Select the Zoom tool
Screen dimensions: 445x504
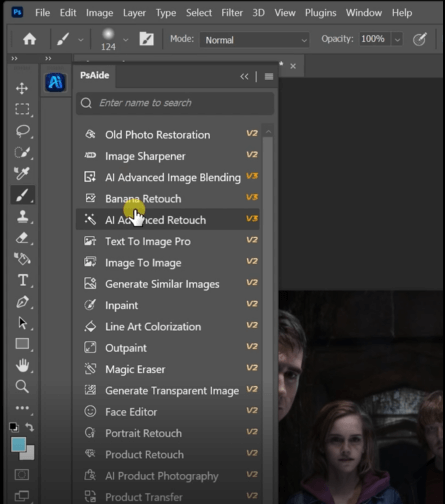pyautogui.click(x=22, y=386)
